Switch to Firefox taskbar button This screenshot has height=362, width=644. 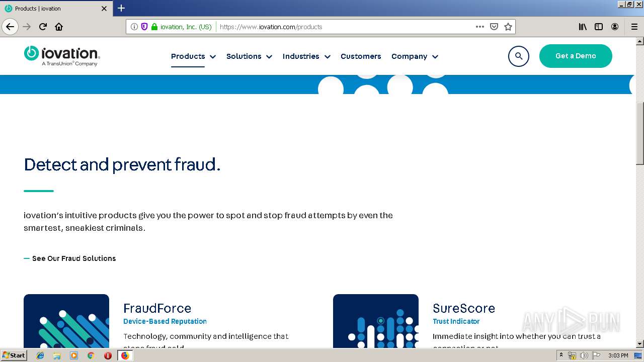click(x=125, y=355)
